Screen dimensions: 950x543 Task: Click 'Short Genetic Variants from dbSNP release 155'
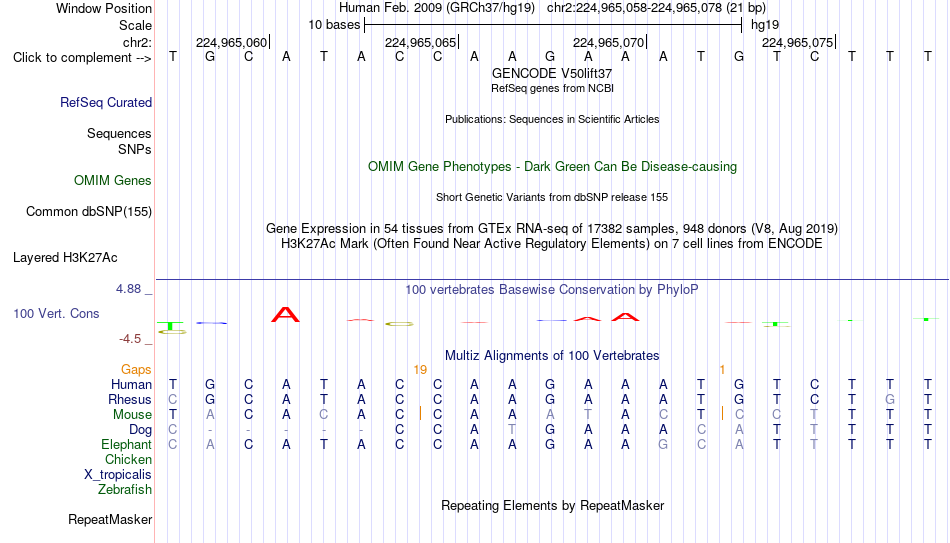pos(552,198)
